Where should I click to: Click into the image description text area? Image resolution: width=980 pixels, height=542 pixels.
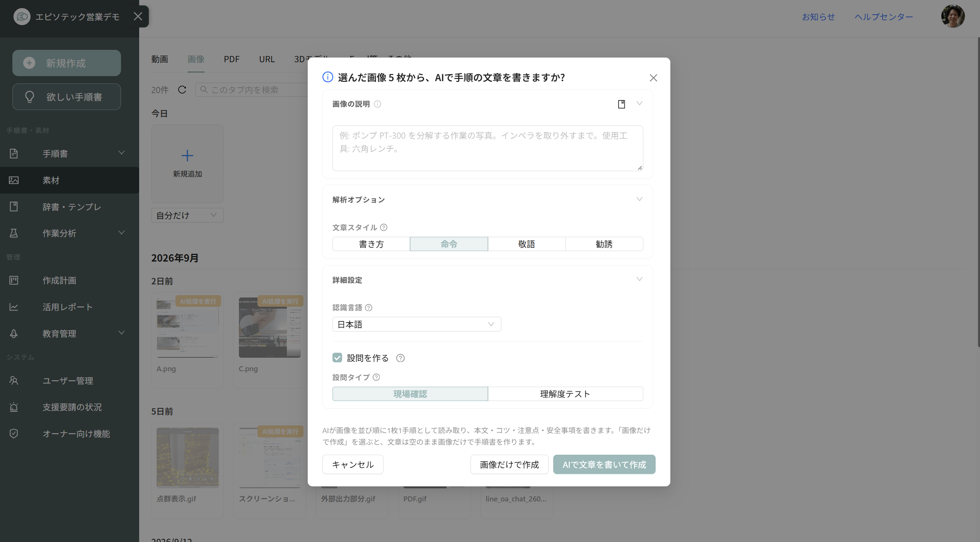(487, 148)
